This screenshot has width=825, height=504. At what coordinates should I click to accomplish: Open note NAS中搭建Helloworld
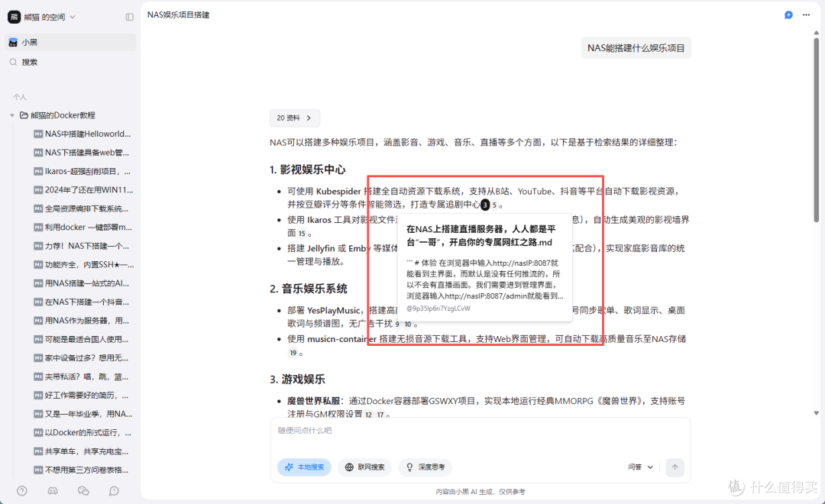click(x=82, y=134)
